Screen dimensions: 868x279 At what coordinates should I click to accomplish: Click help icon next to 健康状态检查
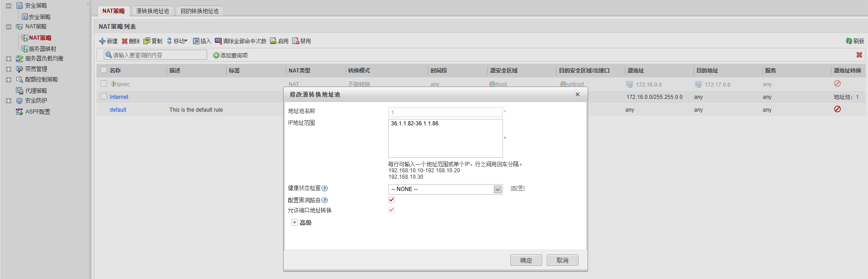[325, 188]
